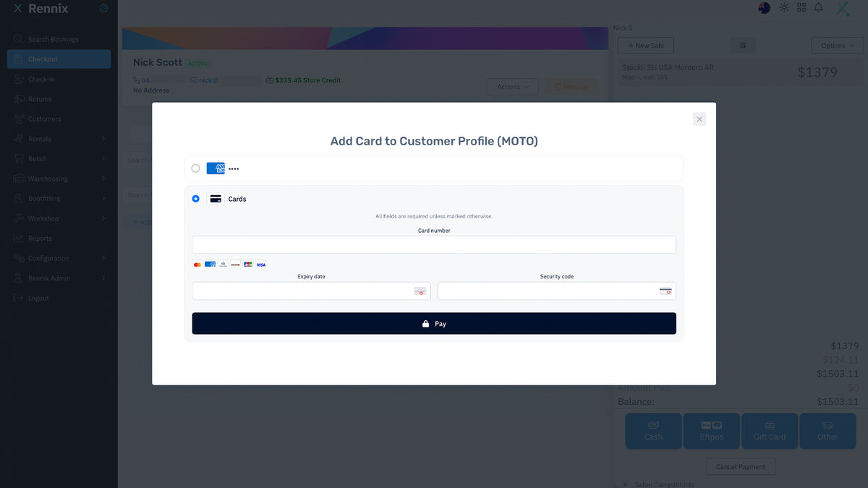The image size is (868, 488).
Task: Select the Cards payment radio option
Action: [x=196, y=199]
